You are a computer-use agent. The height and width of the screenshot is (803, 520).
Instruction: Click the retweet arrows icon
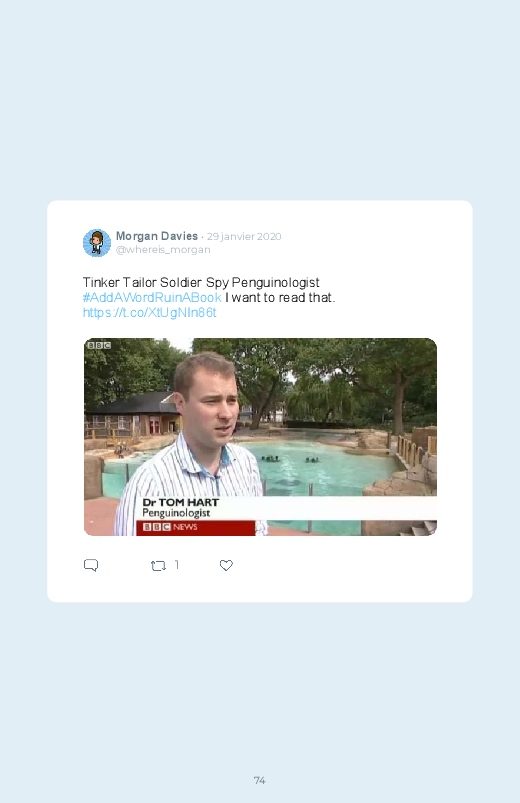click(158, 565)
